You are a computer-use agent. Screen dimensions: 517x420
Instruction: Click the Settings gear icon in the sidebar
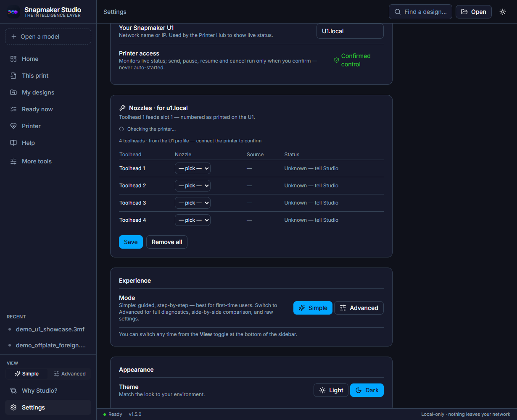(13, 407)
